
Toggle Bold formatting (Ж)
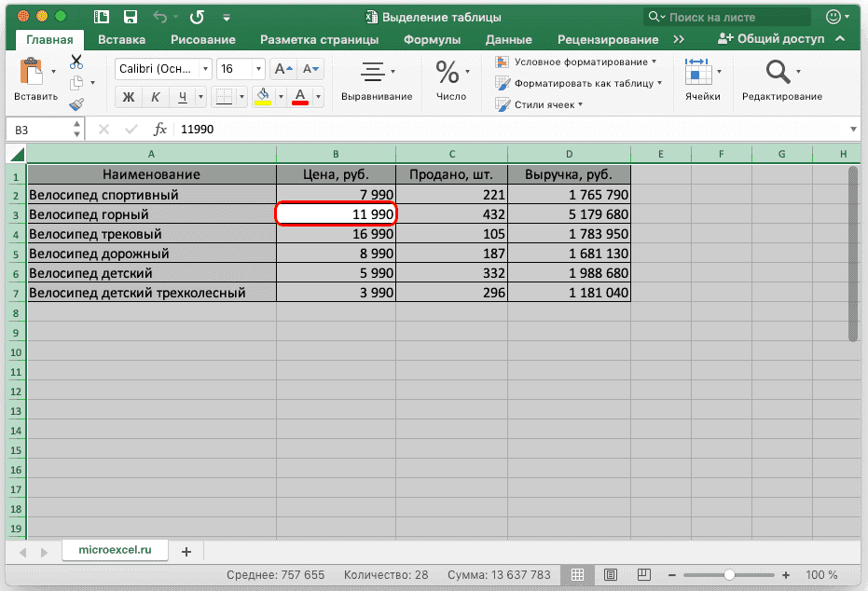[x=130, y=97]
